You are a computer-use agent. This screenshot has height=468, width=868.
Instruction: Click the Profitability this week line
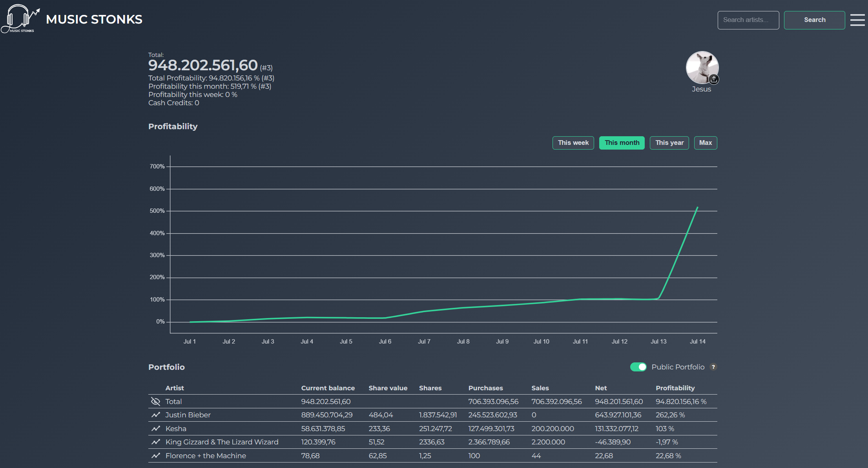coord(193,95)
